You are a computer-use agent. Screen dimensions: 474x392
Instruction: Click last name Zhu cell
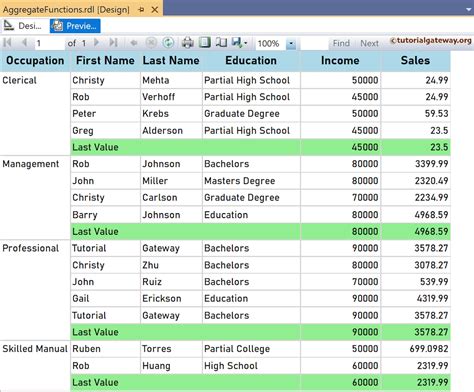(171, 265)
